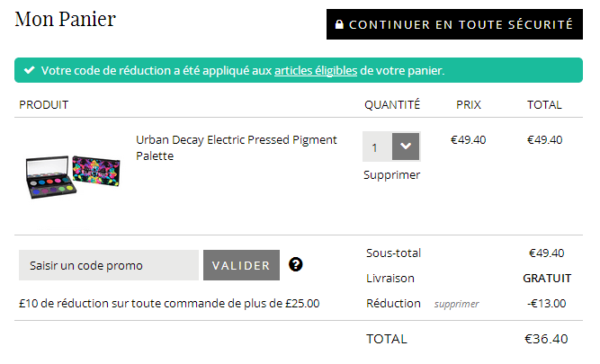Click the grand total €36.40 amount

pos(546,339)
